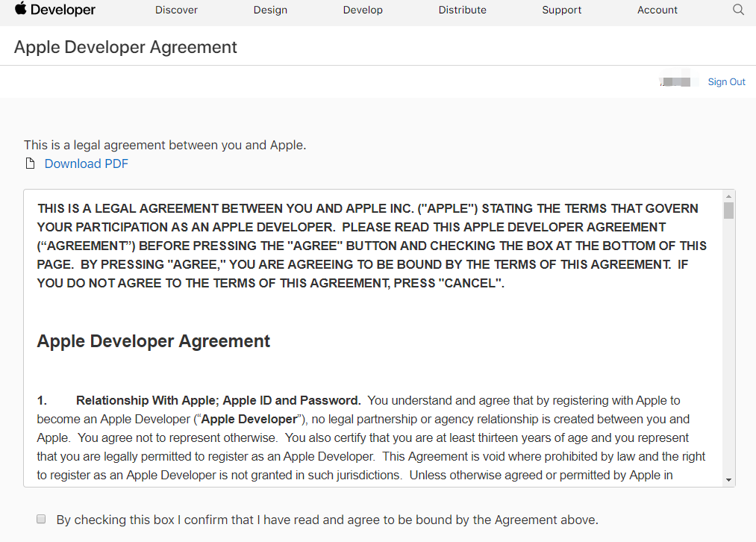Sign out using the Sign Out link

pos(726,82)
